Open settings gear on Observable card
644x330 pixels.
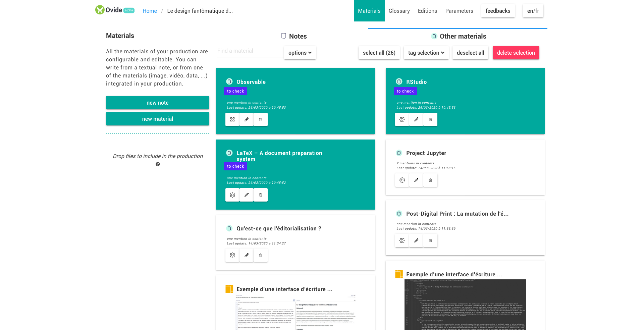(232, 119)
